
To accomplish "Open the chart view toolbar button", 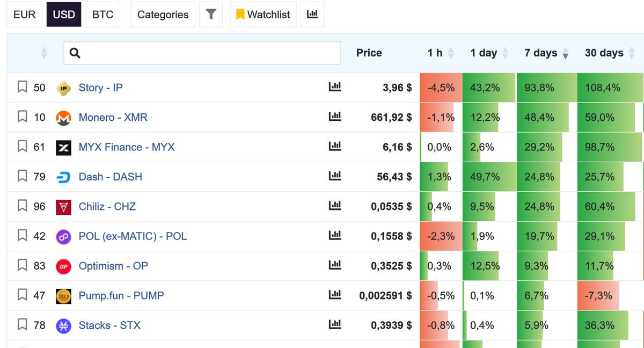I will (x=312, y=15).
